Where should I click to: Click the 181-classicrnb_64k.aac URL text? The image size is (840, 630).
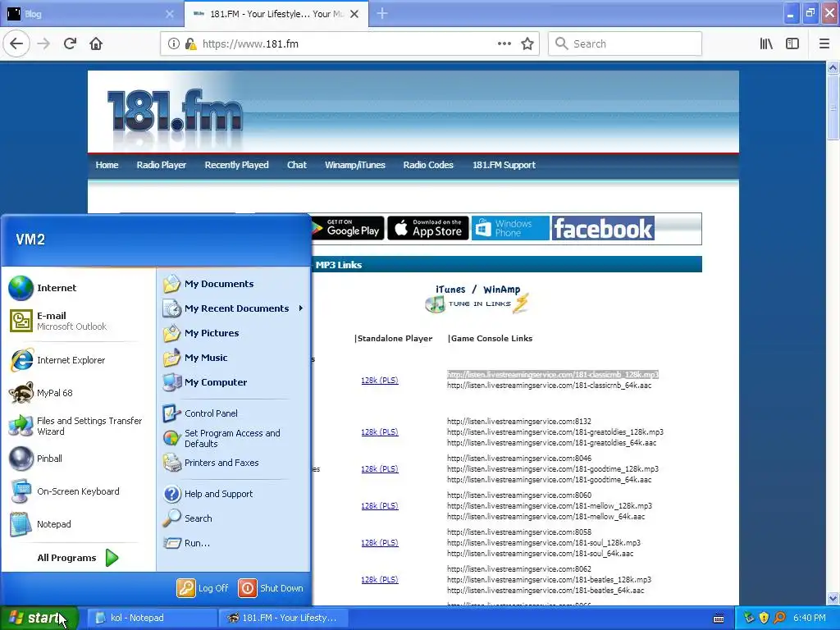point(549,386)
